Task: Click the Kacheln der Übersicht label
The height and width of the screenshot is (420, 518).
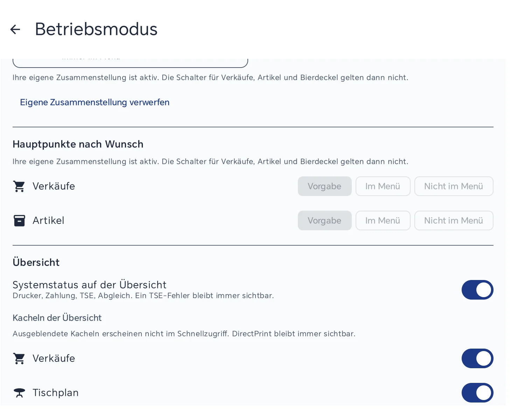Action: pos(57,318)
